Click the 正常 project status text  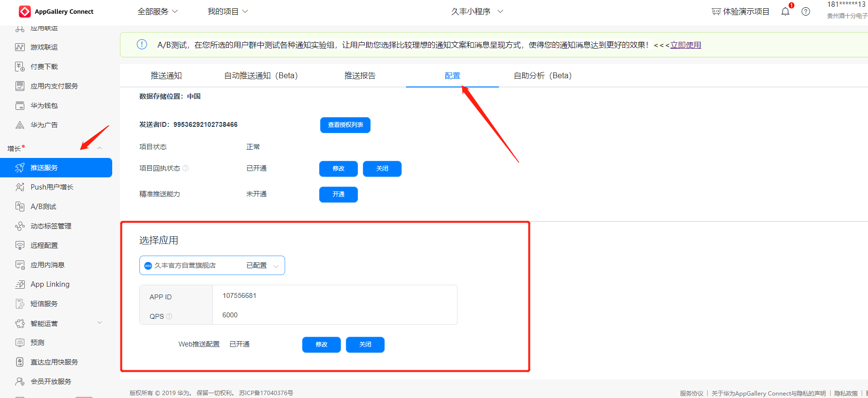pyautogui.click(x=253, y=147)
